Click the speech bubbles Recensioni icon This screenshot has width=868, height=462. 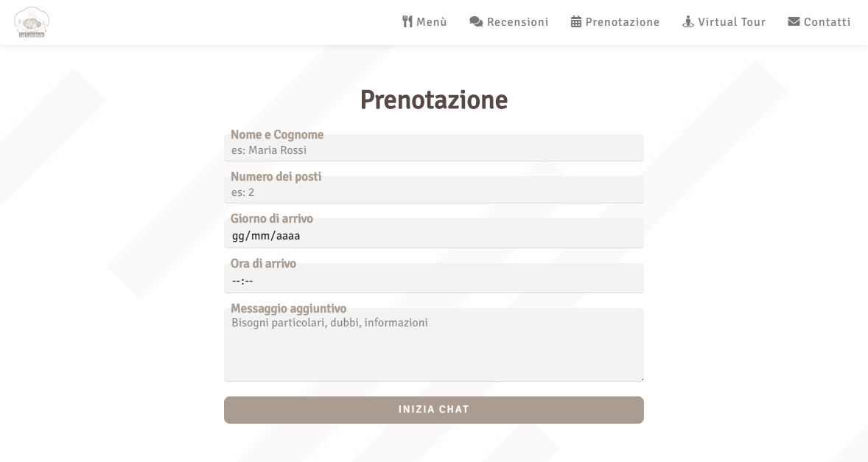pyautogui.click(x=476, y=21)
